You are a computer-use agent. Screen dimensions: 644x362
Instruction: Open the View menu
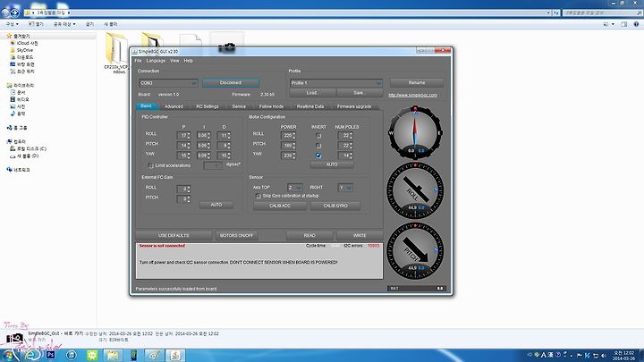click(174, 61)
